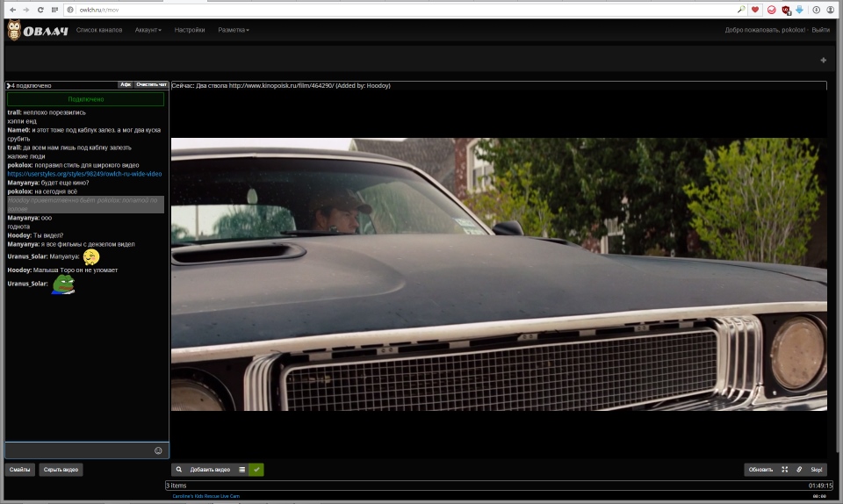Open the browser apps grid icon
The width and height of the screenshot is (843, 504).
(54, 10)
